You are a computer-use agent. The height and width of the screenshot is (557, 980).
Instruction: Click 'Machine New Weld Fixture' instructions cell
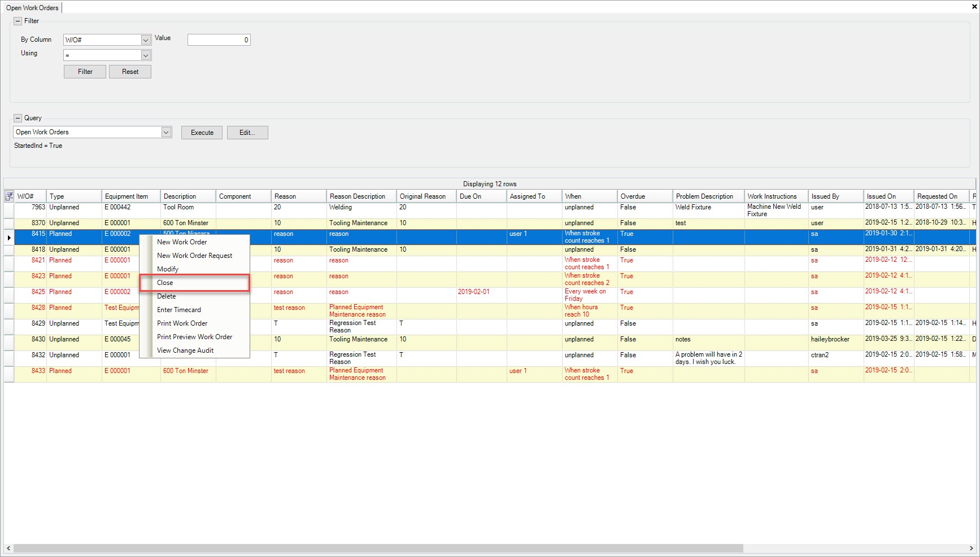point(777,210)
